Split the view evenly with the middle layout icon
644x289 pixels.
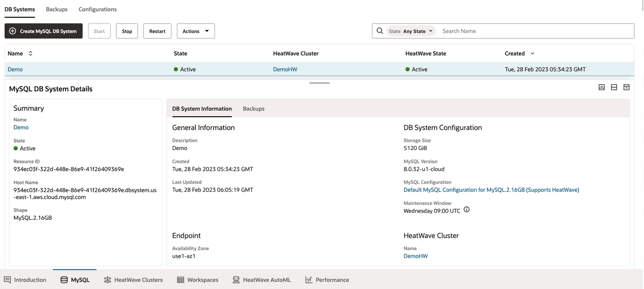point(614,87)
